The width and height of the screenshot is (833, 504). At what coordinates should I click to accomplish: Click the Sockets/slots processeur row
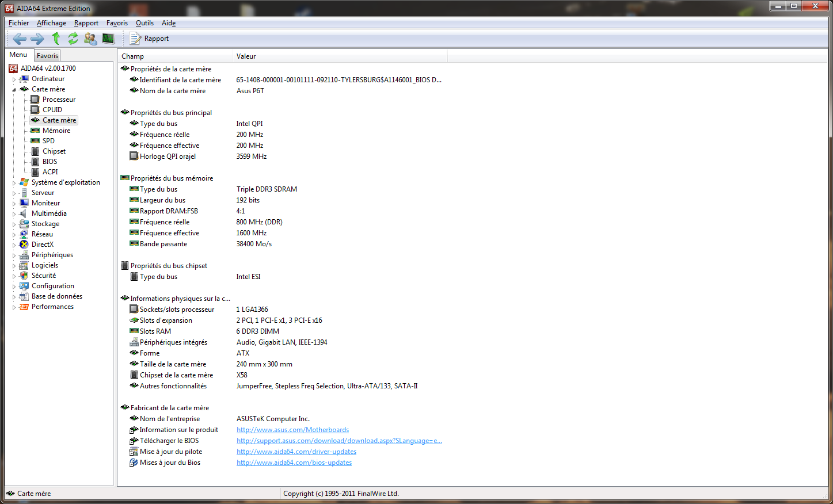[x=282, y=310]
